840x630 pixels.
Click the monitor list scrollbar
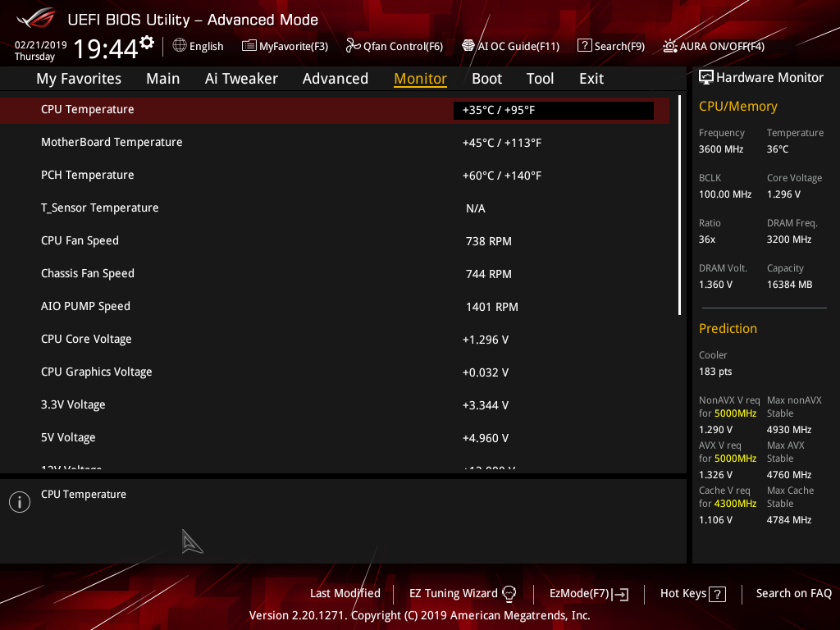[x=679, y=205]
